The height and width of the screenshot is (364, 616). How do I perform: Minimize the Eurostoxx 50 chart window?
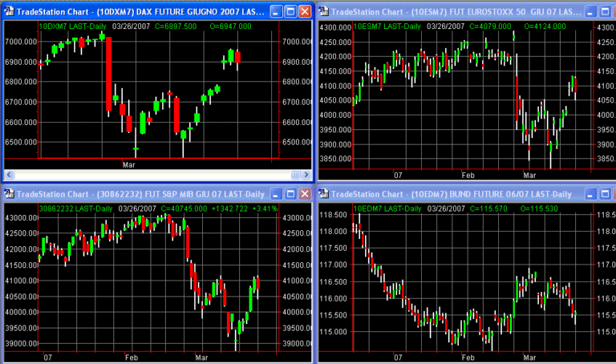[x=592, y=12]
